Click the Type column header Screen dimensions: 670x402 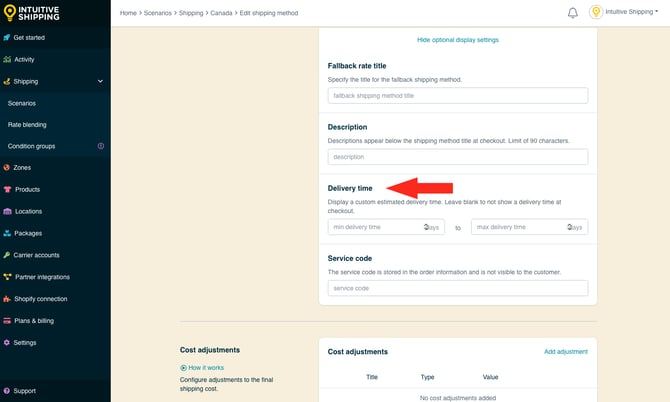[427, 377]
